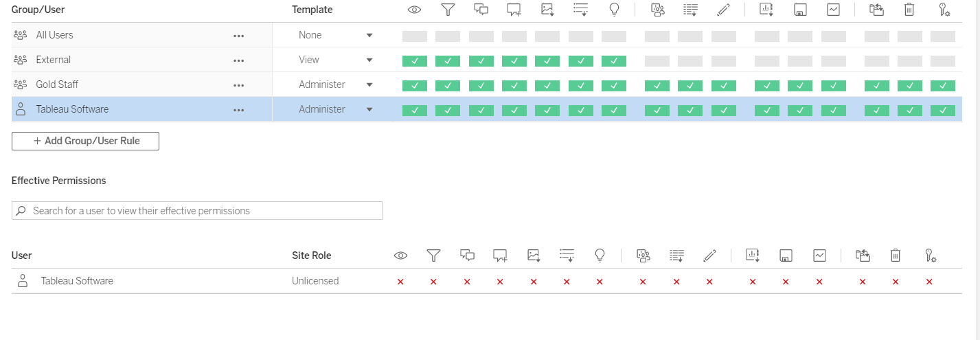Open the View template dropdown for External

coord(369,60)
